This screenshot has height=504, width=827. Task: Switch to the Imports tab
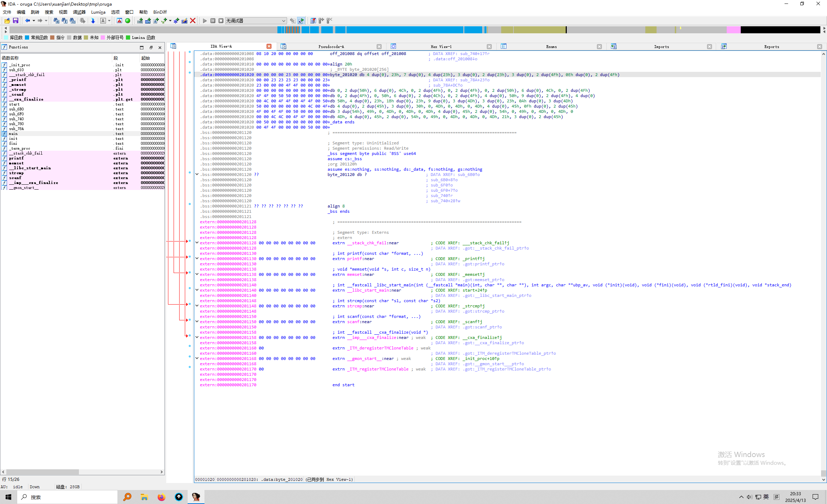(x=661, y=47)
